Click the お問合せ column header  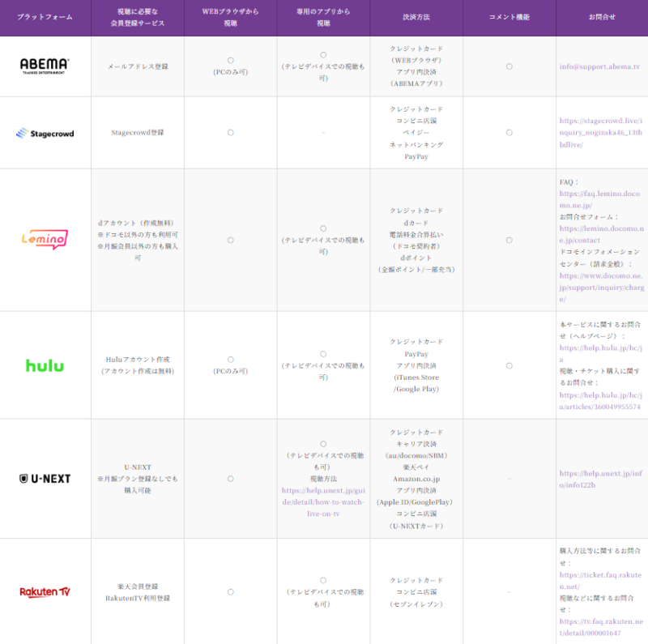click(x=602, y=17)
